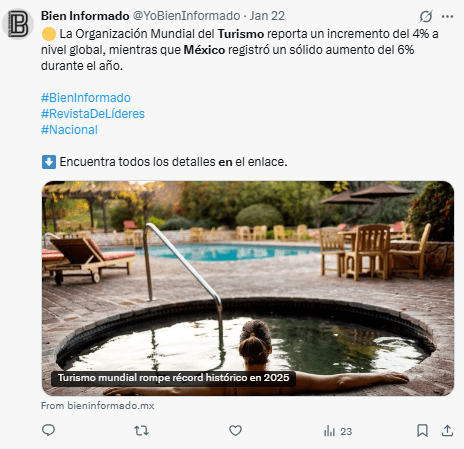Image resolution: width=464 pixels, height=449 pixels.
Task: Click the Turismo mundial rompe récord caption
Action: point(173,378)
